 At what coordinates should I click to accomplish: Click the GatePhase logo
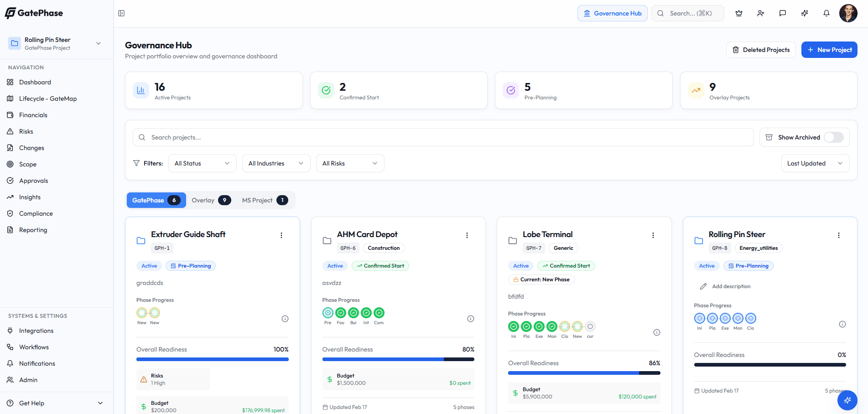pyautogui.click(x=34, y=13)
